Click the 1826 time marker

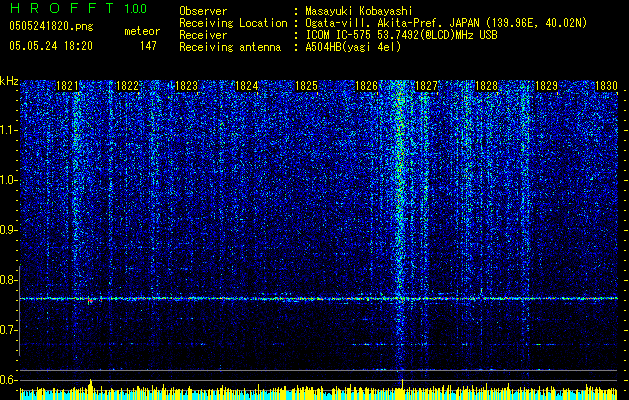click(x=367, y=86)
